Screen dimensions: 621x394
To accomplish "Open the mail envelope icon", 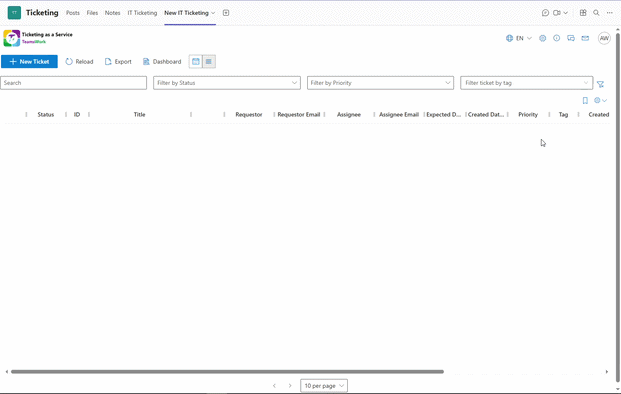I will tap(585, 38).
